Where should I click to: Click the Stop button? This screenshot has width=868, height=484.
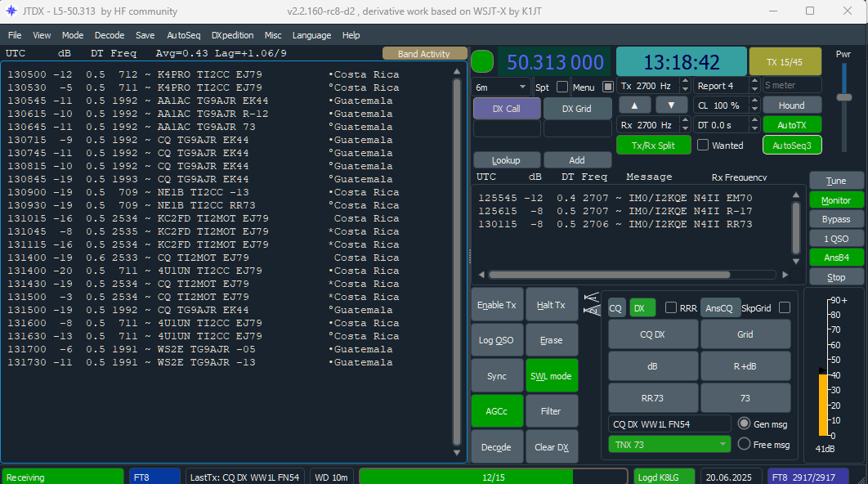tap(836, 277)
